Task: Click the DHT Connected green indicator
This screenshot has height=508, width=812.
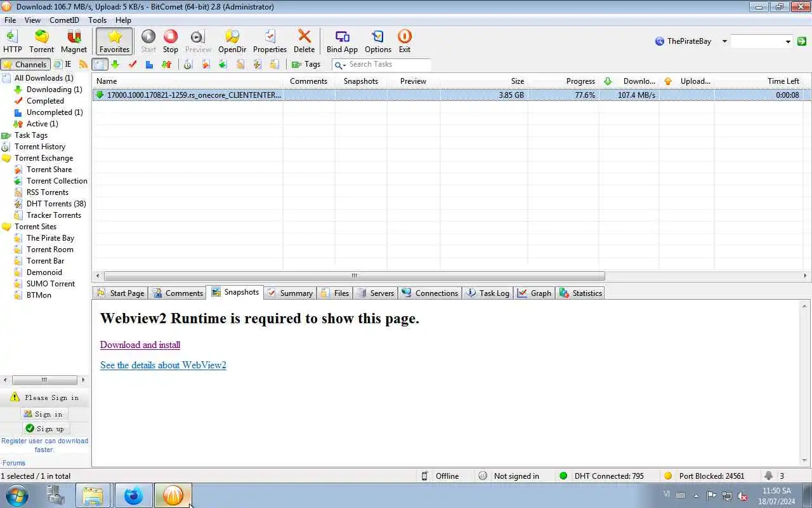Action: click(563, 476)
